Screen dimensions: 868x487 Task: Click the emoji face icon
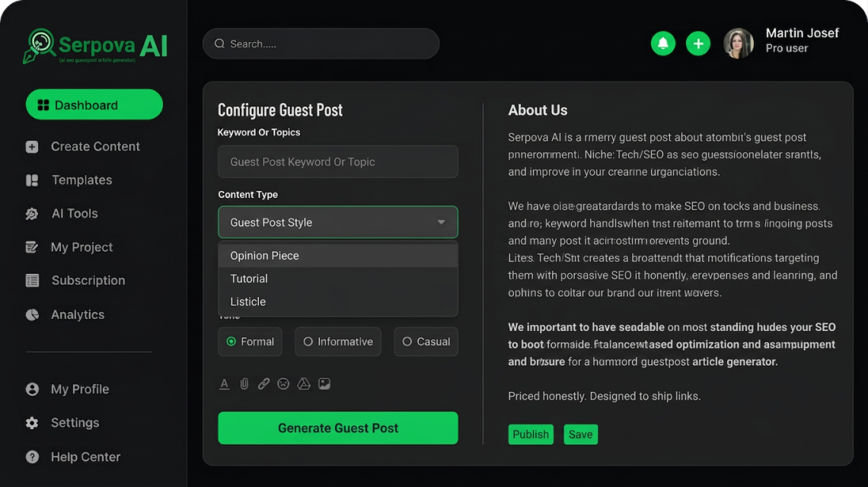(283, 384)
